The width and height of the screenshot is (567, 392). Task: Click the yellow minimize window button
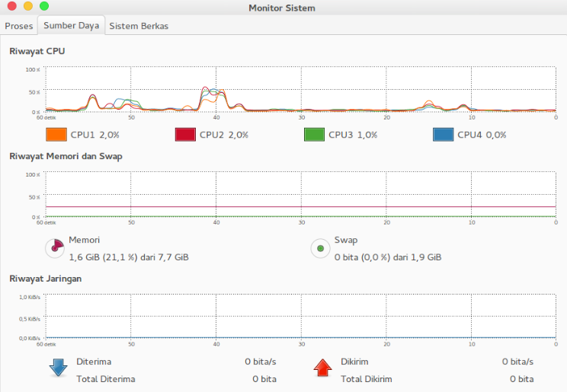28,6
